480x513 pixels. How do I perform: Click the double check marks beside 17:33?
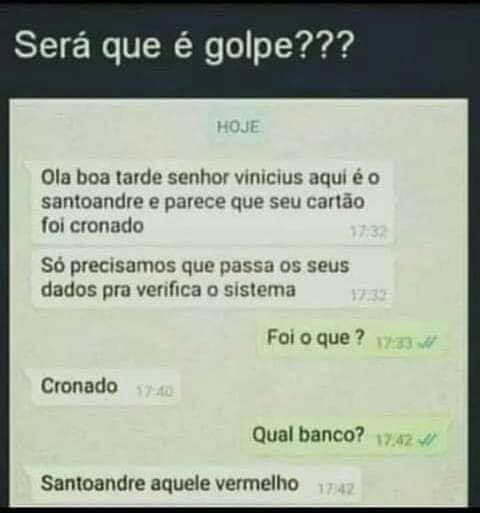point(427,342)
